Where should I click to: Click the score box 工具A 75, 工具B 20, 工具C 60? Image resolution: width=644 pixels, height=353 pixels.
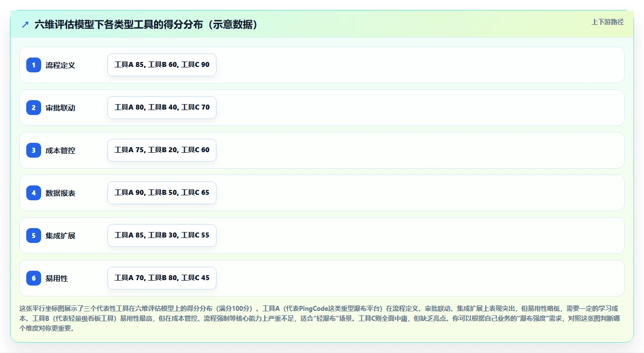tap(162, 150)
